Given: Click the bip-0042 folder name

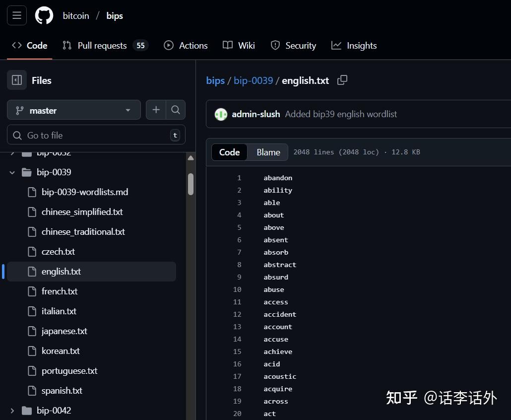Looking at the screenshot, I should (x=54, y=411).
